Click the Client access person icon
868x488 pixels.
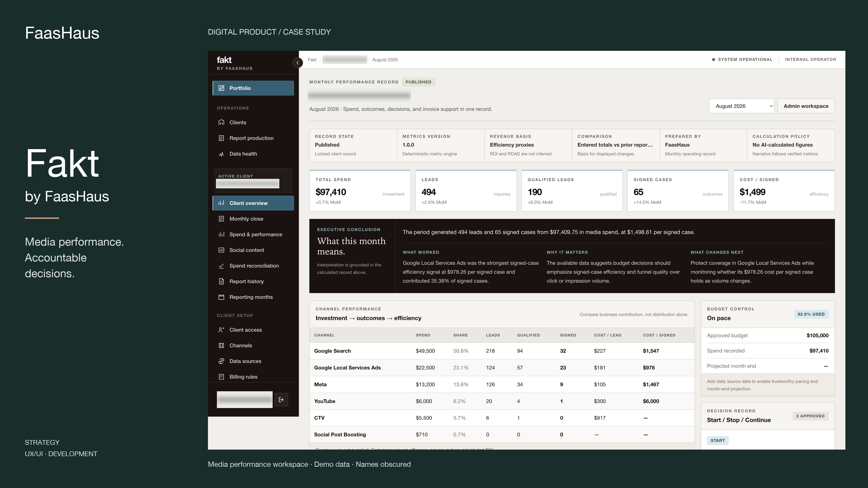point(221,330)
